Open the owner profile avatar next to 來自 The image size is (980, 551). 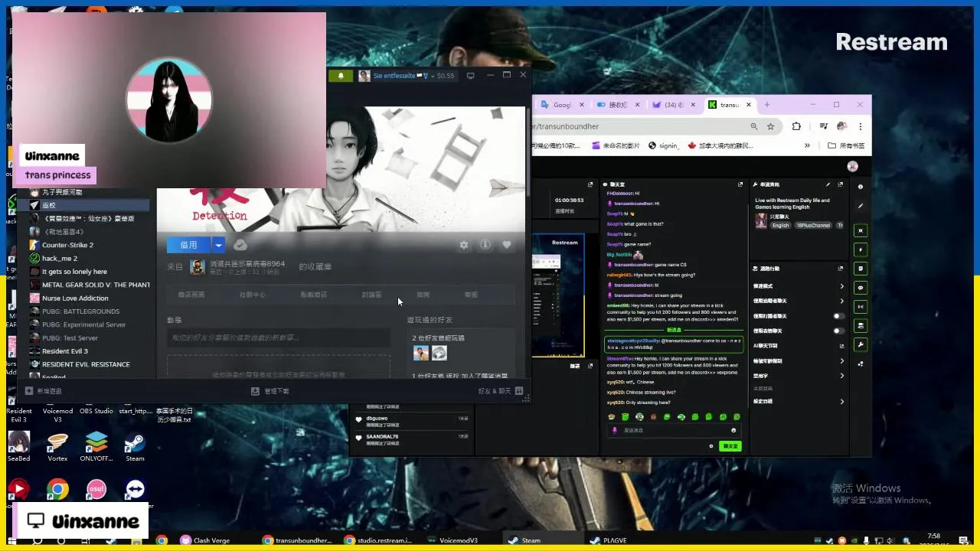(197, 266)
